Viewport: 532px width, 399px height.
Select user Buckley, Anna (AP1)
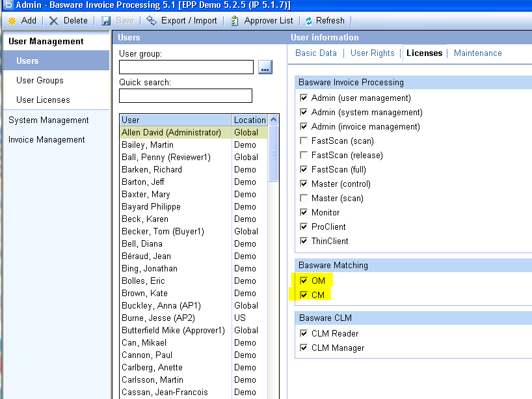[x=194, y=306]
